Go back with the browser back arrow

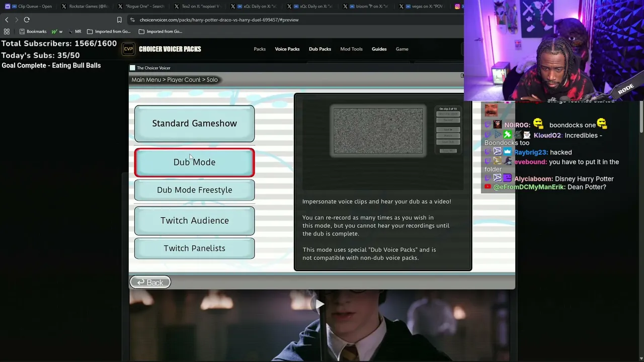pyautogui.click(x=7, y=20)
